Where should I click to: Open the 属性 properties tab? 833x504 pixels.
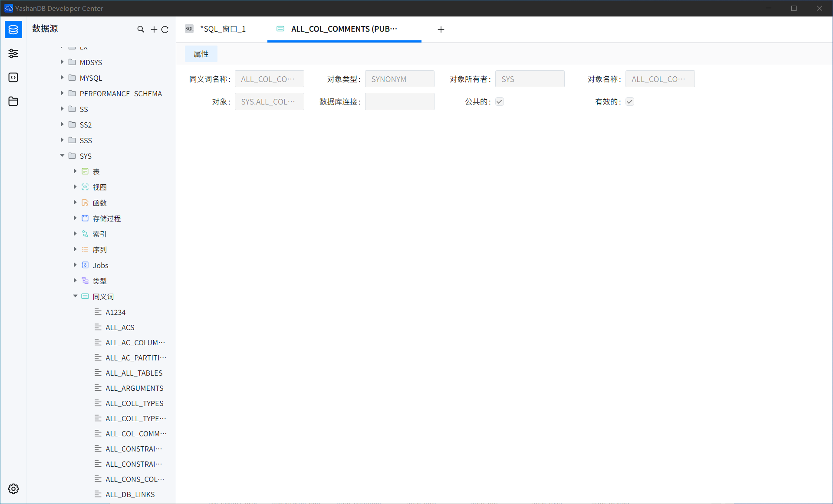pyautogui.click(x=201, y=54)
